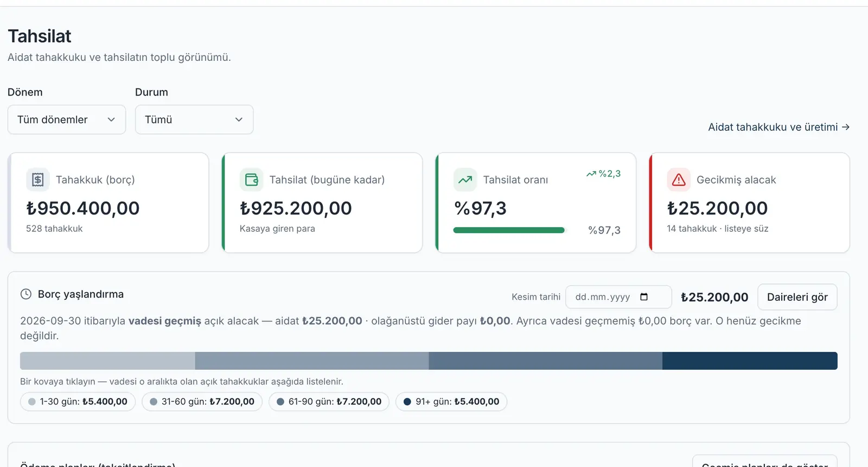The width and height of the screenshot is (868, 467).
Task: Click the Tahsilat wallet icon
Action: pyautogui.click(x=251, y=180)
